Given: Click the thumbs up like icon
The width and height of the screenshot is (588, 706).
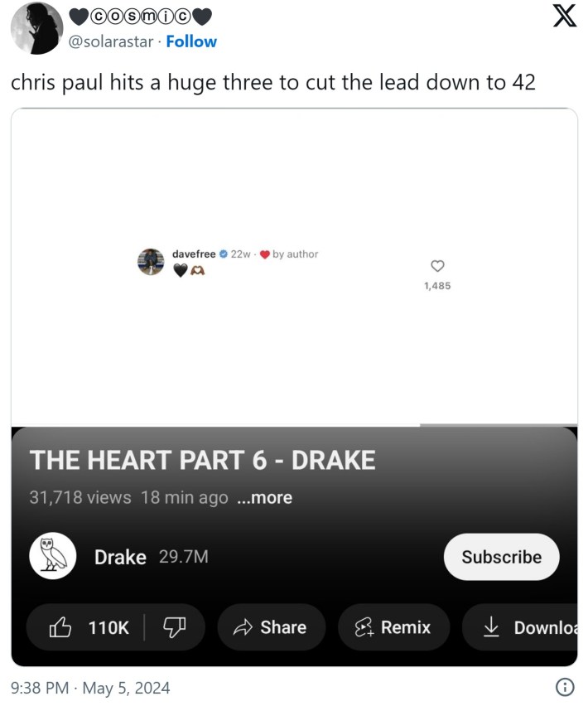Looking at the screenshot, I should click(61, 627).
